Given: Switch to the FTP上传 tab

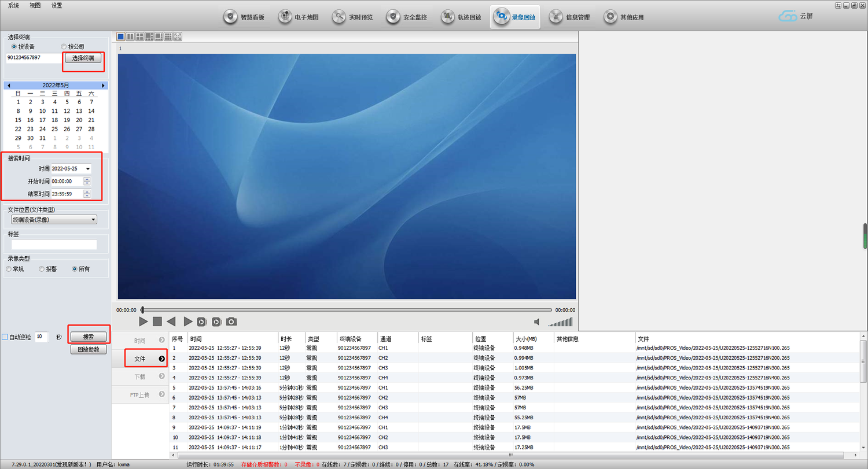Looking at the screenshot, I should (140, 395).
